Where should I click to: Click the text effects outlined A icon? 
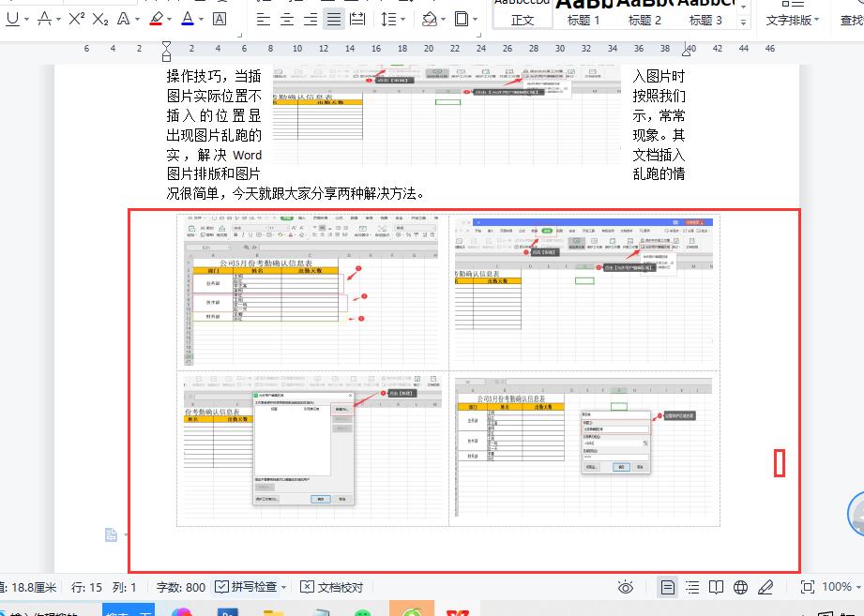point(124,19)
